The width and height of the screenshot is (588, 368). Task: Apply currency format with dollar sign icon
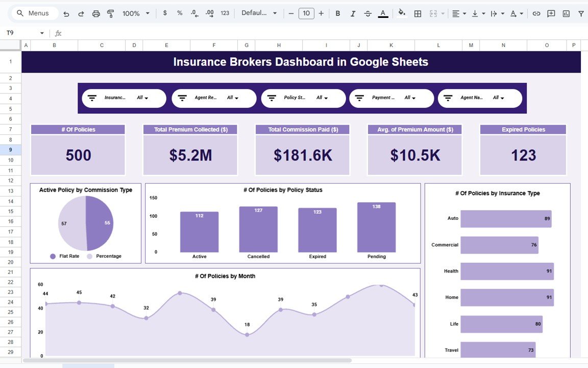[x=164, y=13]
